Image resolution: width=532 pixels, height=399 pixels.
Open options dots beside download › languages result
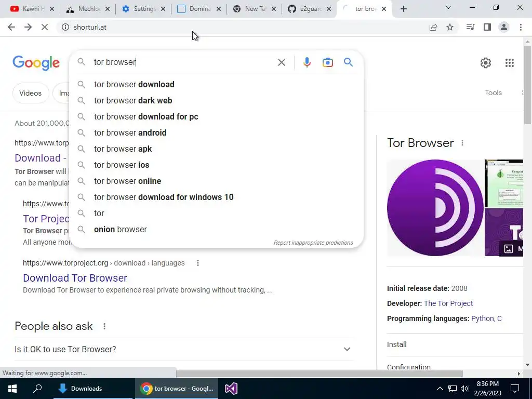click(x=198, y=263)
